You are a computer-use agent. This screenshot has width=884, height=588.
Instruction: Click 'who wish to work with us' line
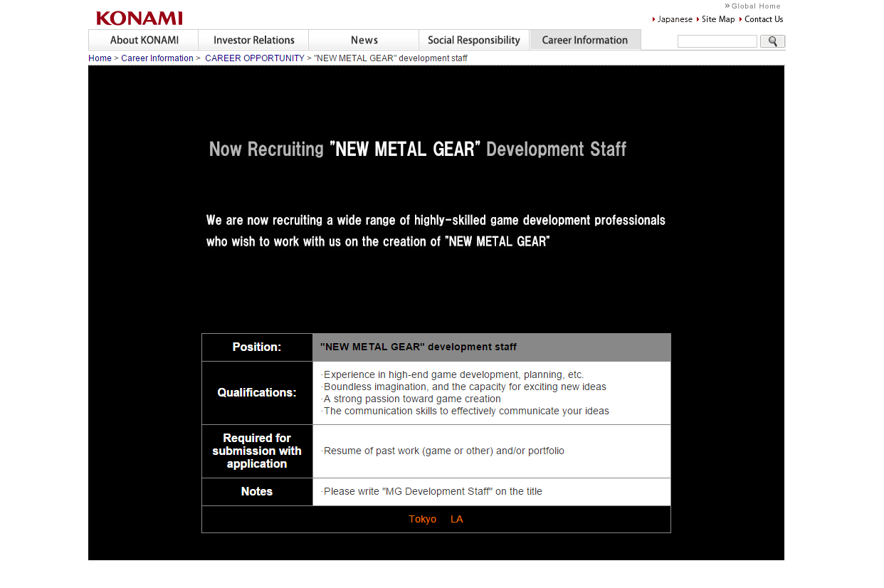click(x=378, y=242)
